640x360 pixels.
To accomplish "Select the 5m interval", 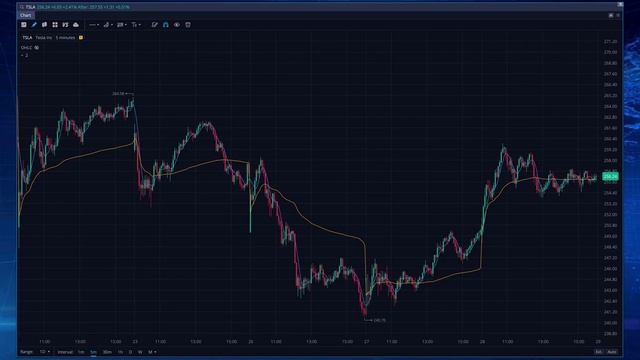I will tap(93, 352).
